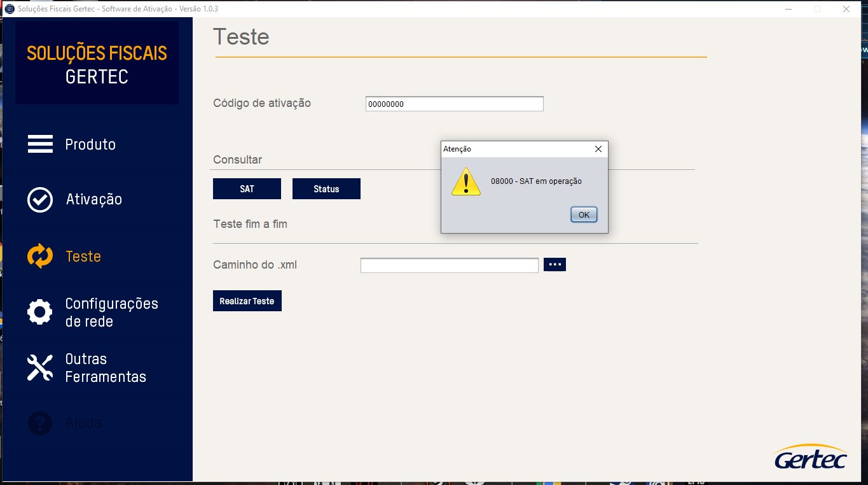This screenshot has width=868, height=485.
Task: Minimize the Soluções Fiscais Gertec window
Action: pyautogui.click(x=789, y=9)
